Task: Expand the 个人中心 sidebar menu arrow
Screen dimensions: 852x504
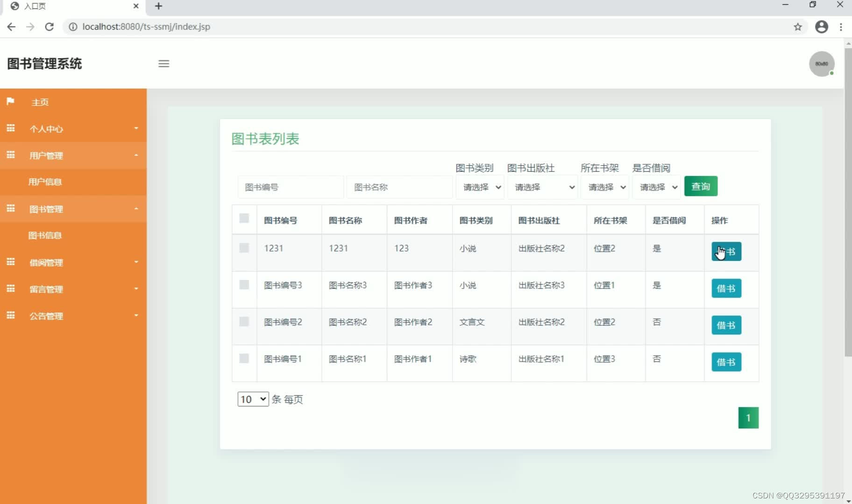Action: 136,128
